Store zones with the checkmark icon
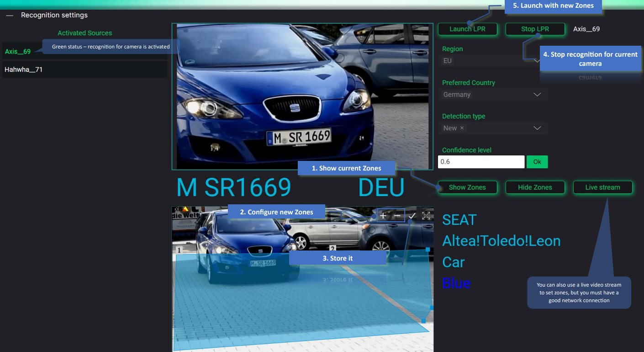The width and height of the screenshot is (644, 352). (x=412, y=216)
